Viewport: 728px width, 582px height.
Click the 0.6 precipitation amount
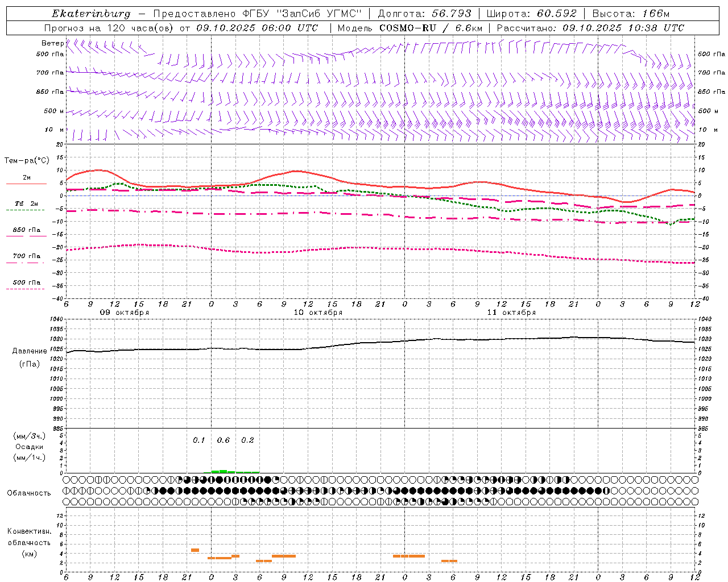[224, 440]
